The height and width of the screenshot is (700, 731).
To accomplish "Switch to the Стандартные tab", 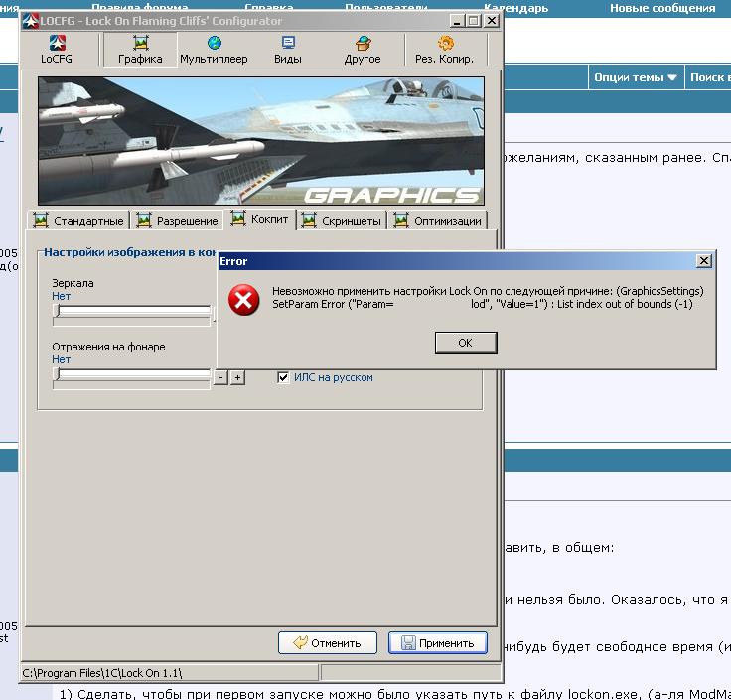I will click(x=79, y=220).
